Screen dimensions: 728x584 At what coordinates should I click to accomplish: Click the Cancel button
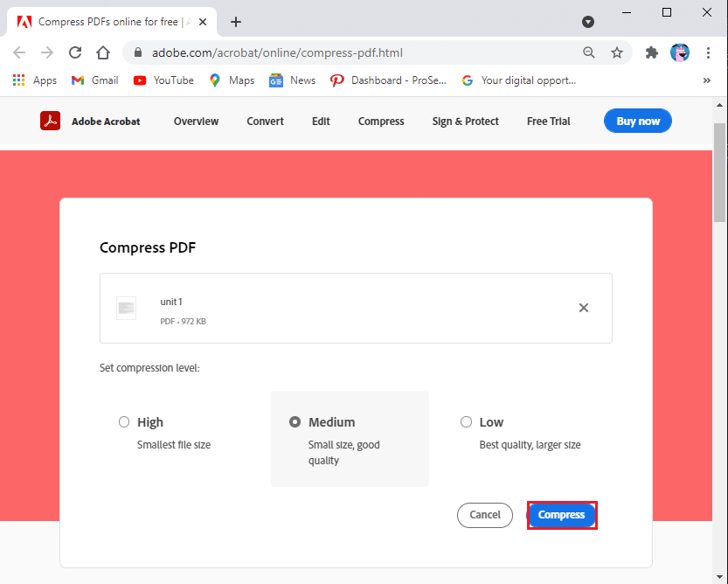click(484, 515)
